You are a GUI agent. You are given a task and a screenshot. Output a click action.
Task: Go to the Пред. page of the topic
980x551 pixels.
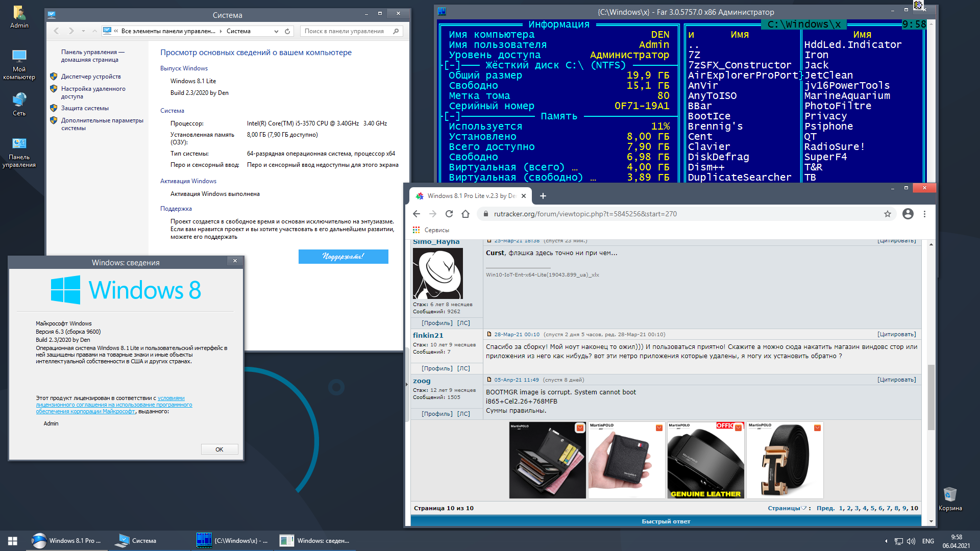[825, 508]
